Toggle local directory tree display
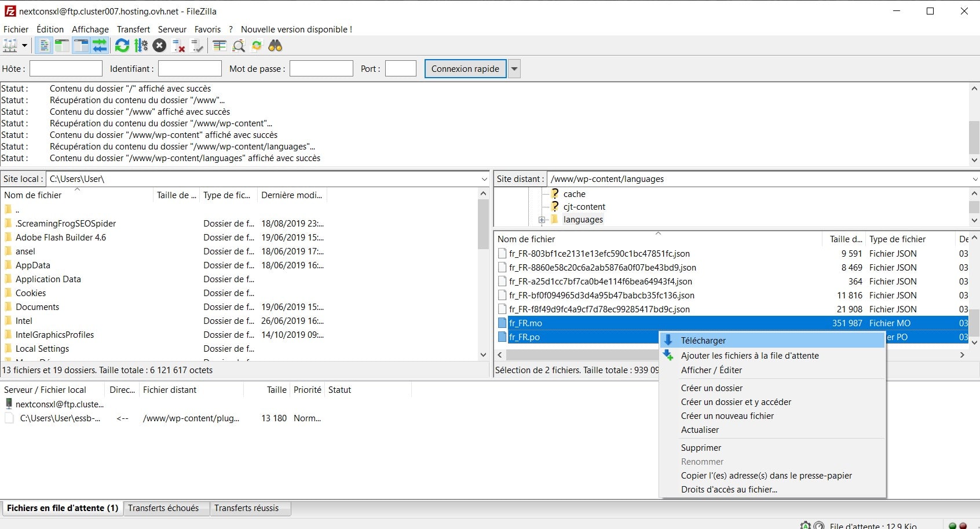 pos(62,46)
